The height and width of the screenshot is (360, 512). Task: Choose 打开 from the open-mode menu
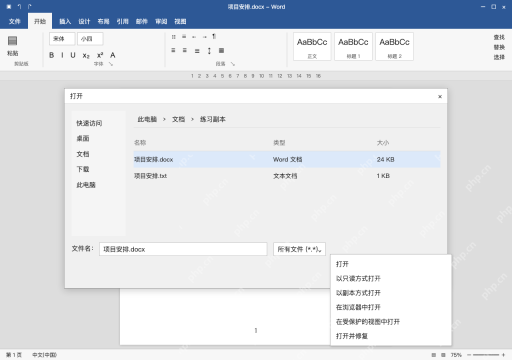[x=391, y=264]
